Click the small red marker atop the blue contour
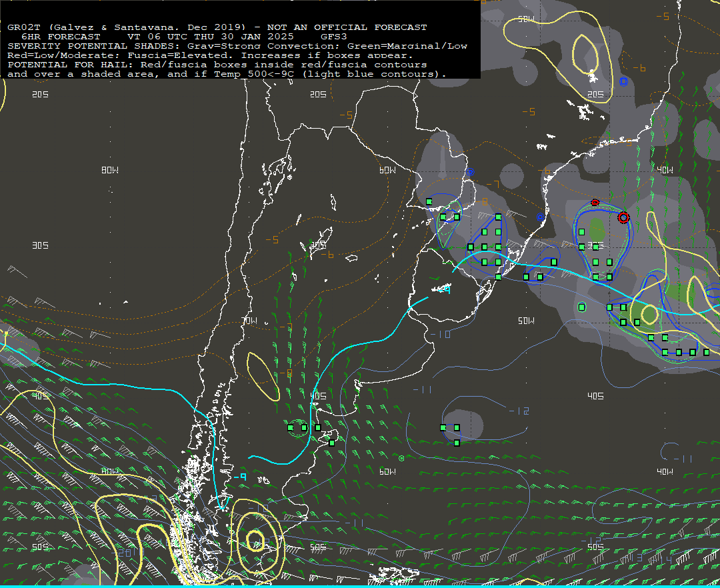This screenshot has height=588, width=720. tap(595, 202)
